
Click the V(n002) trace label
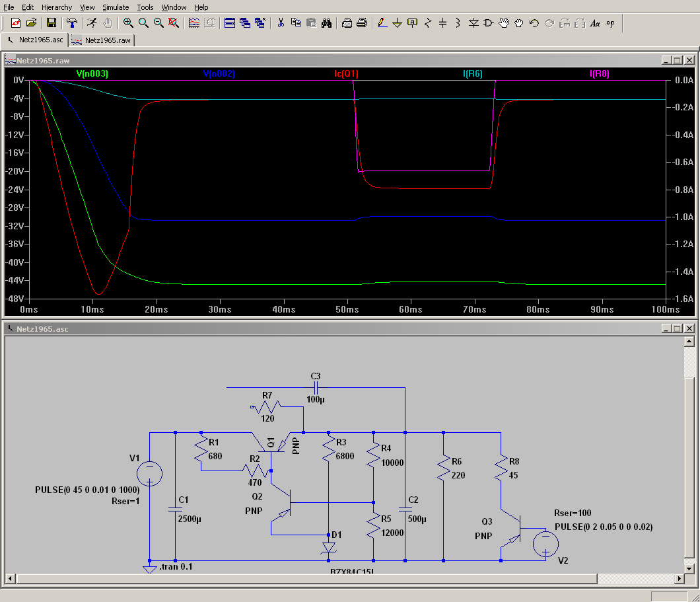click(219, 74)
